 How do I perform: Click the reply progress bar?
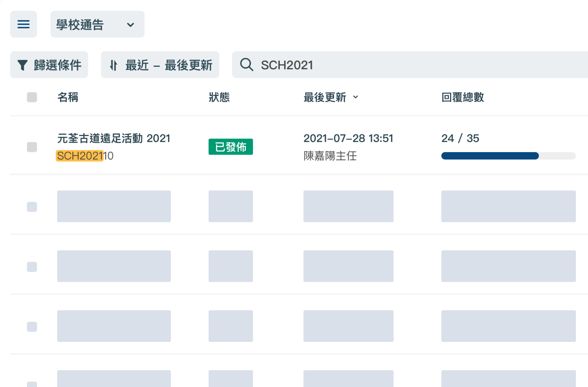pos(509,156)
